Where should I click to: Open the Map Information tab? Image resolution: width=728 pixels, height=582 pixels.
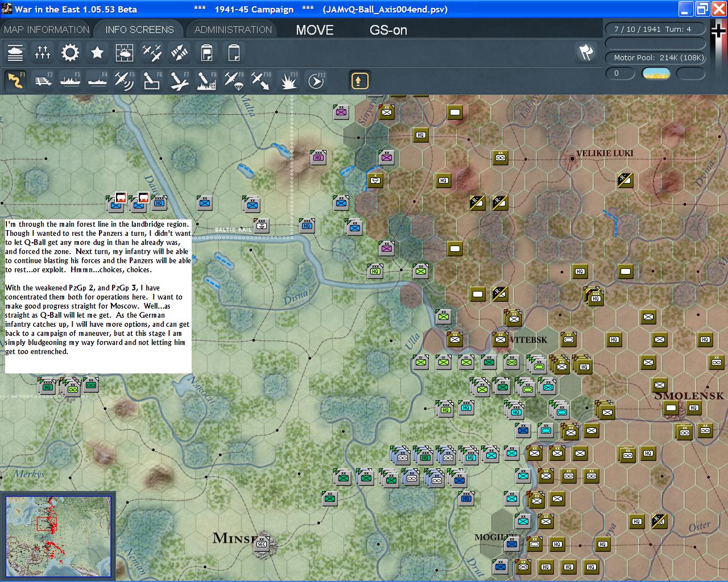point(47,30)
